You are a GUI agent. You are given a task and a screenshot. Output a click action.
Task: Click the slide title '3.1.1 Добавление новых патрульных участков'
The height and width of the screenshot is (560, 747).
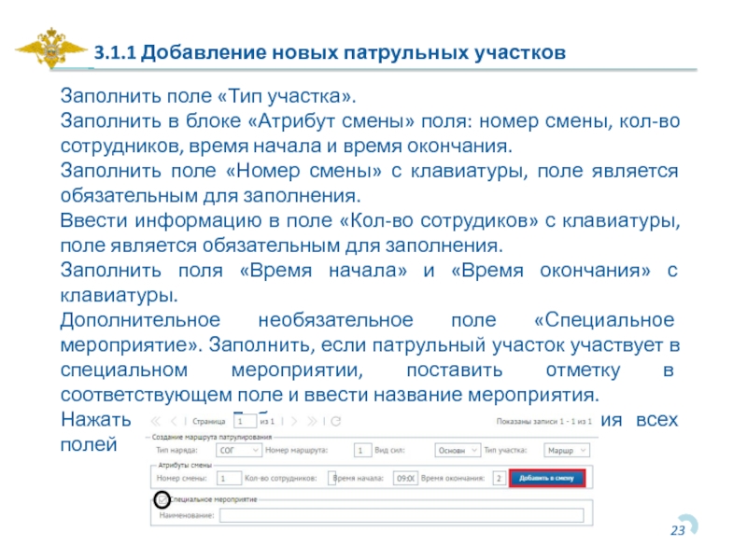(330, 52)
